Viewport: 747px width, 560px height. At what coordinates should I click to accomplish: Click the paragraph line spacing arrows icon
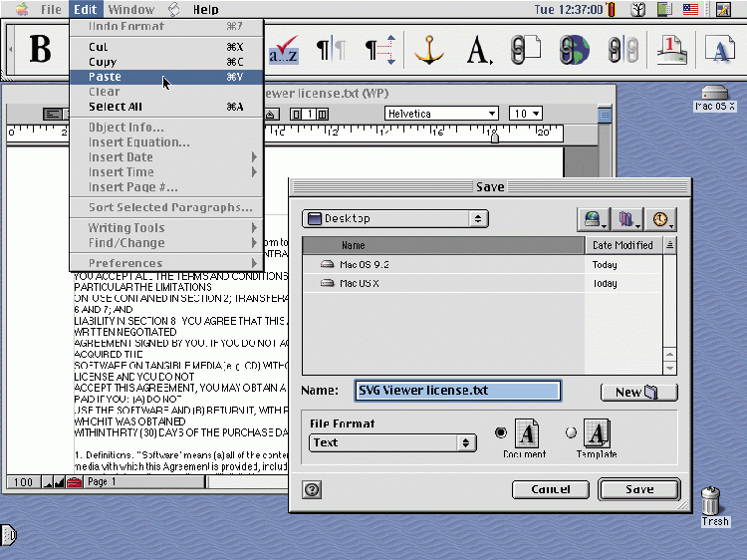pyautogui.click(x=380, y=50)
